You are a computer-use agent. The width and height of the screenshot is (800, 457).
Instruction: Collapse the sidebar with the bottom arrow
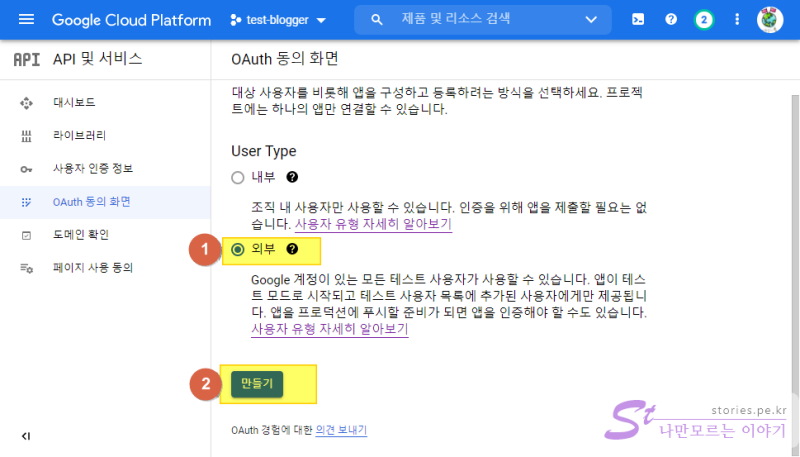(26, 436)
